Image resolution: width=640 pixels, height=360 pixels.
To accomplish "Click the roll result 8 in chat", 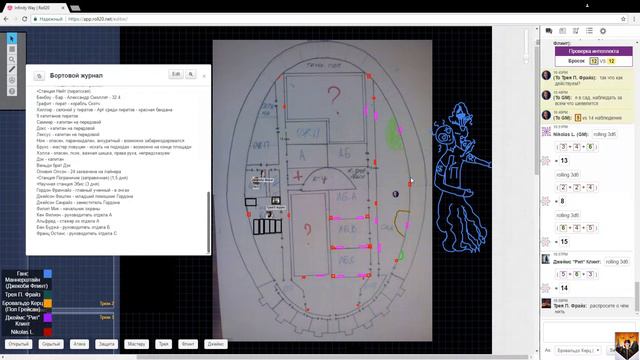I will point(562,201).
